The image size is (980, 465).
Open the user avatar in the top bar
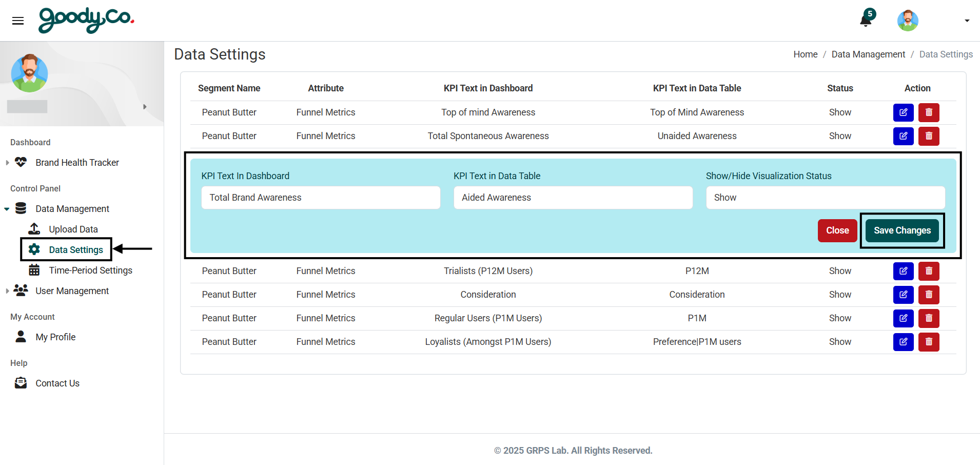tap(907, 21)
